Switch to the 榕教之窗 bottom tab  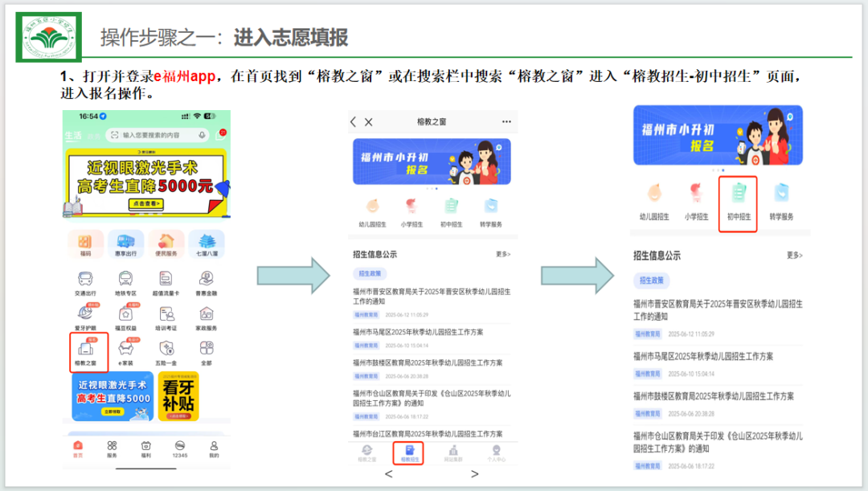(367, 453)
